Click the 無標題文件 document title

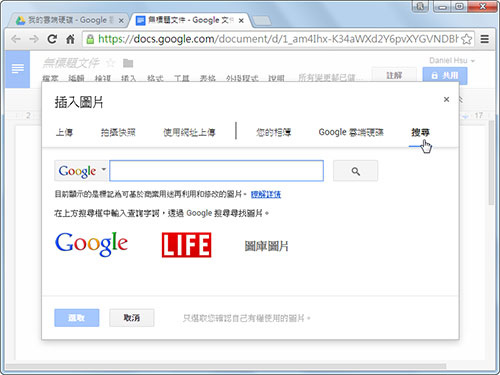click(71, 63)
